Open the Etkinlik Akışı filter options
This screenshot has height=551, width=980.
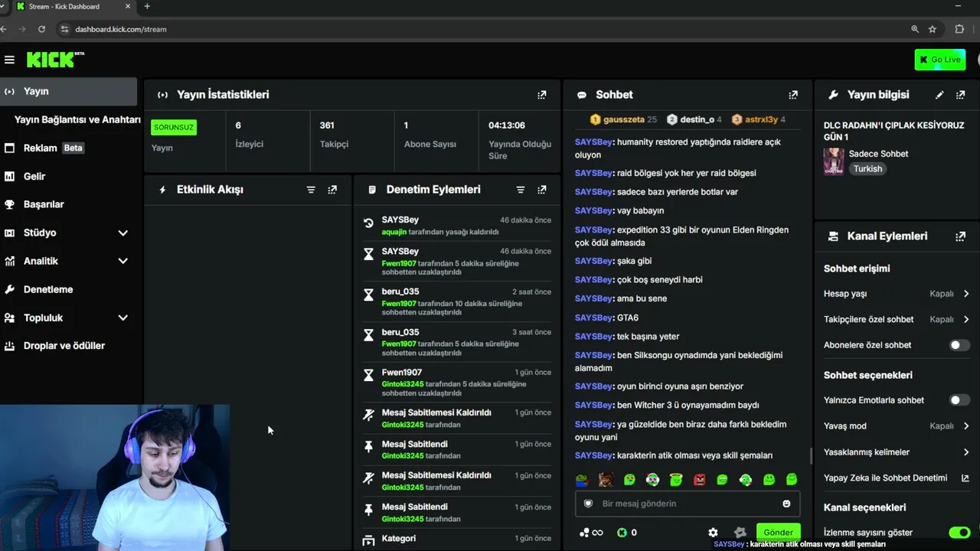(x=311, y=190)
